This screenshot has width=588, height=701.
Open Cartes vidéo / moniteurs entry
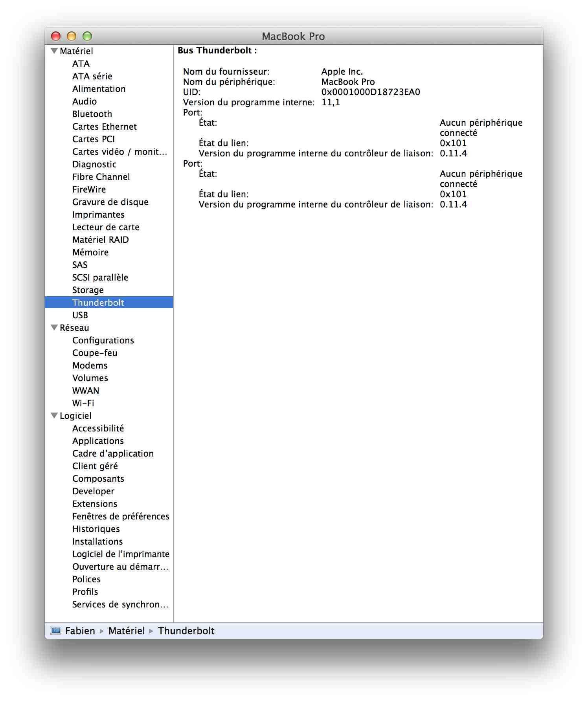pos(119,152)
